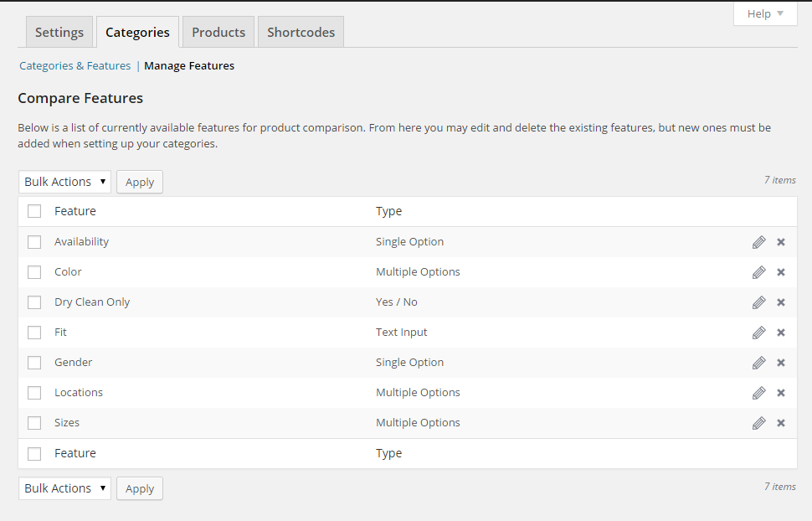
Task: Remove the Fit feature using the X icon
Action: [x=781, y=333]
